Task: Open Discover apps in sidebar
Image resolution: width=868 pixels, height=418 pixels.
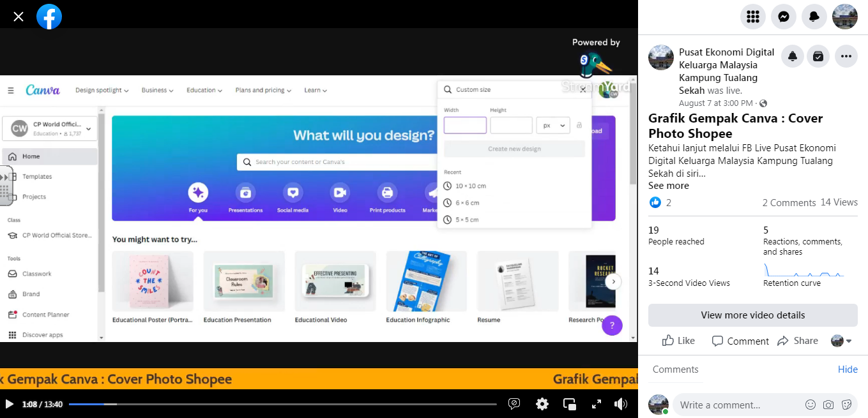Action: click(x=50, y=335)
